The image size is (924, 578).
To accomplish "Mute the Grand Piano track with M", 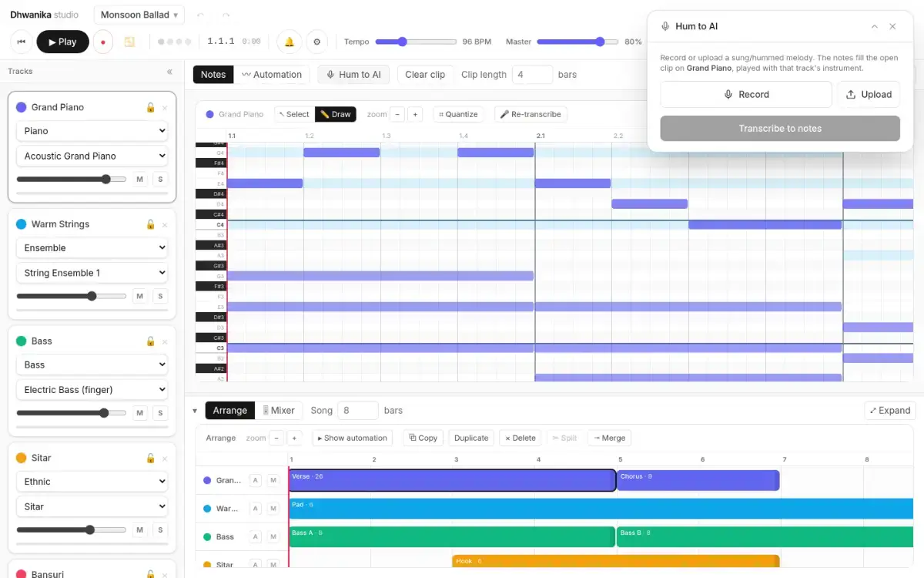I will coord(140,180).
